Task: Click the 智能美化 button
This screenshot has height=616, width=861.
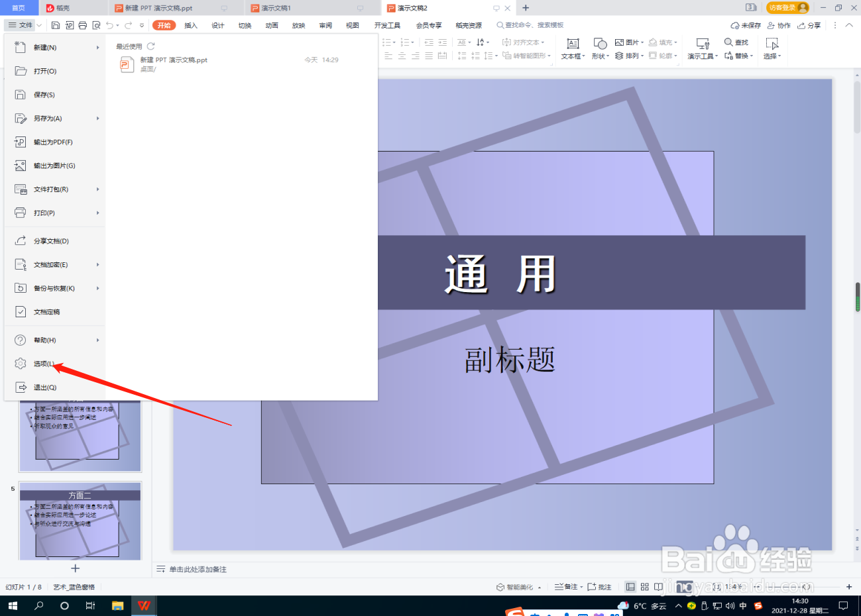Action: [x=519, y=587]
